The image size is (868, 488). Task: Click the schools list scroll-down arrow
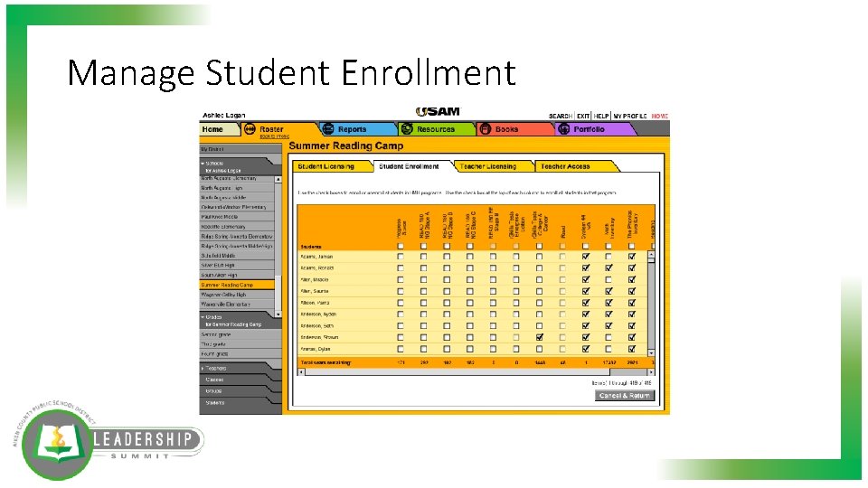(278, 314)
